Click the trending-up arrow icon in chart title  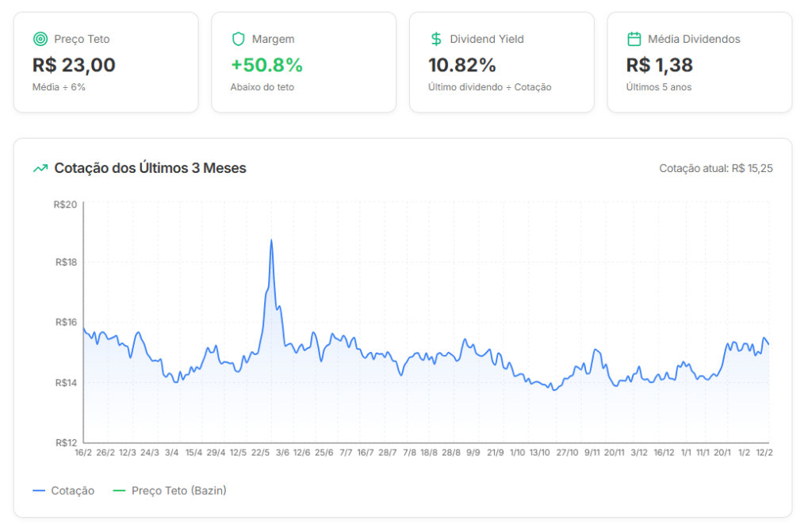[40, 168]
